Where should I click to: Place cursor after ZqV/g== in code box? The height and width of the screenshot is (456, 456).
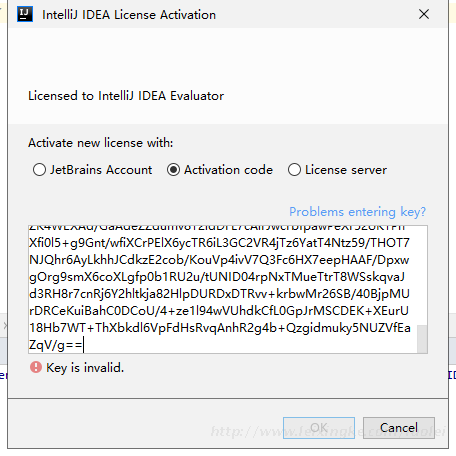[84, 345]
